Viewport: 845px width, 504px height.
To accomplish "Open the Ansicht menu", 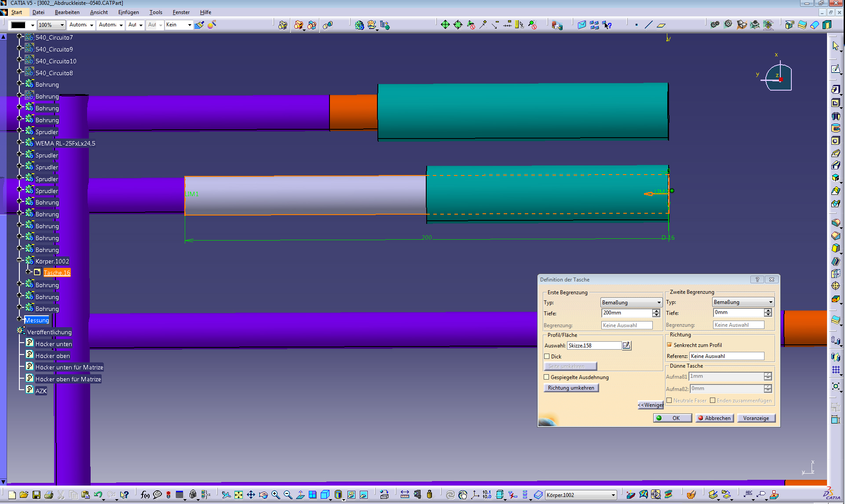I will click(99, 12).
